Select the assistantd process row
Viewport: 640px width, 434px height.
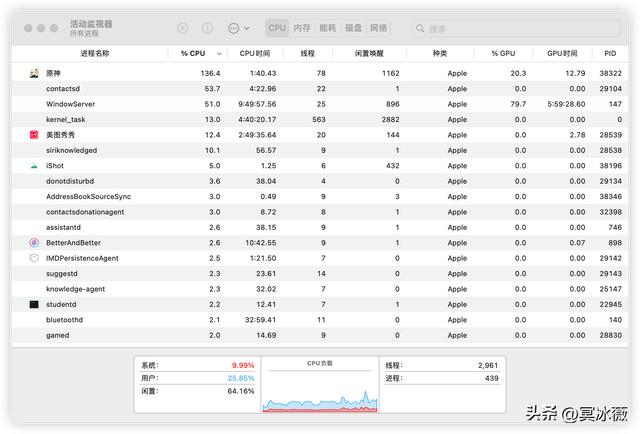click(320, 227)
